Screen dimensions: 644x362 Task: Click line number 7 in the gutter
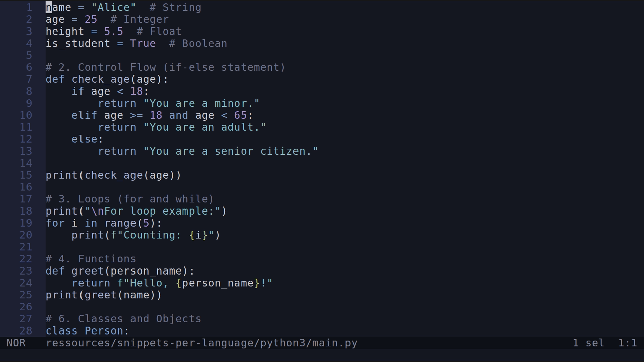click(x=29, y=79)
